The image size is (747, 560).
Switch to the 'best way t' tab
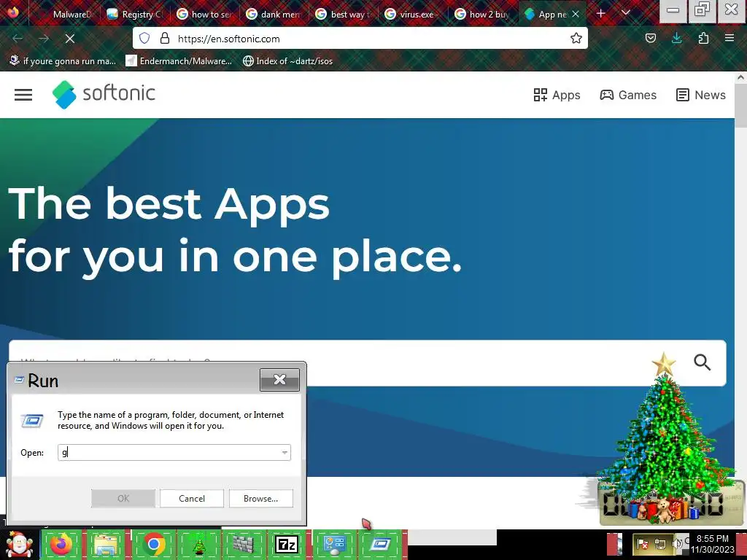point(344,15)
